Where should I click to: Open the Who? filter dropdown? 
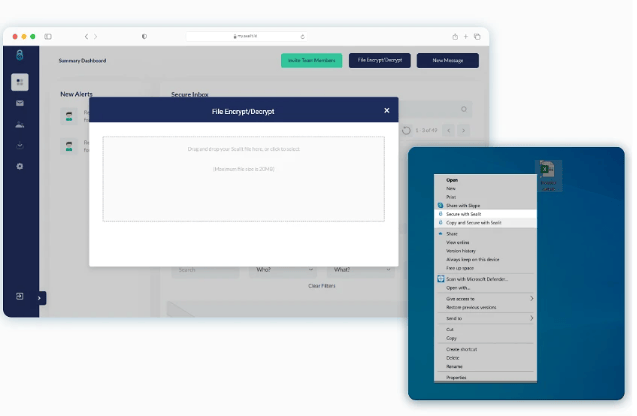(284, 270)
